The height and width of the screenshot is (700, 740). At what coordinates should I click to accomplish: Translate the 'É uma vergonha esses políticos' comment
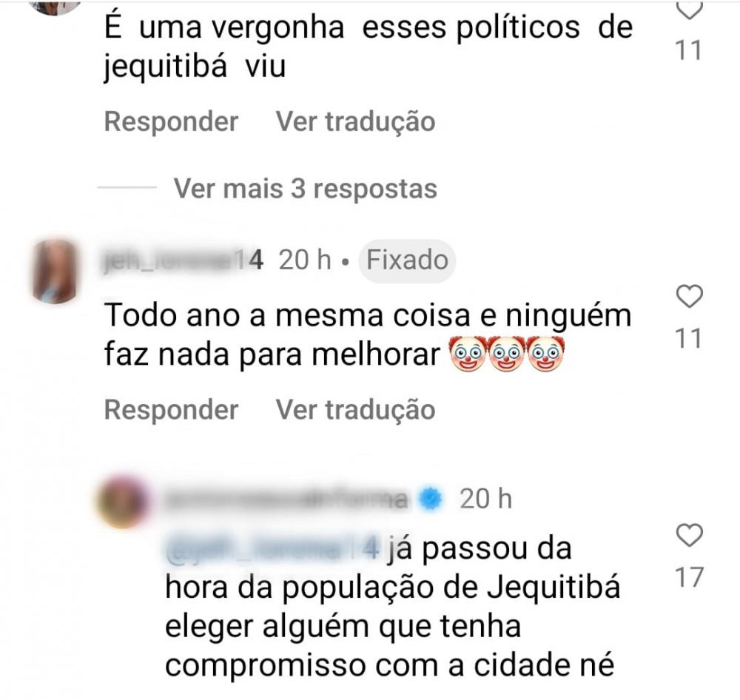coord(355,121)
